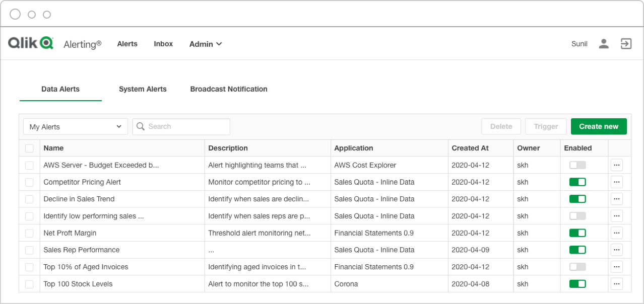Tick the select-all checkbox in table header
This screenshot has height=304, width=644.
tap(29, 148)
